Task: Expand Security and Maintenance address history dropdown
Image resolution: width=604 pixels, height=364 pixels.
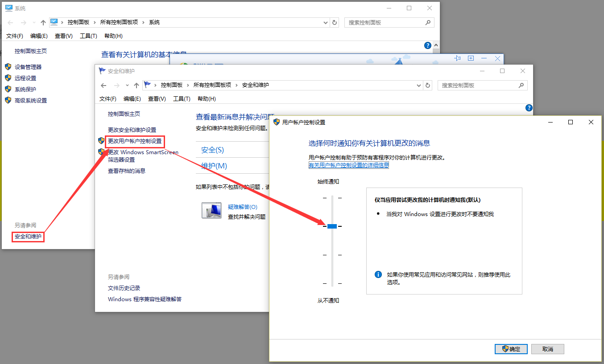Action: (x=419, y=85)
